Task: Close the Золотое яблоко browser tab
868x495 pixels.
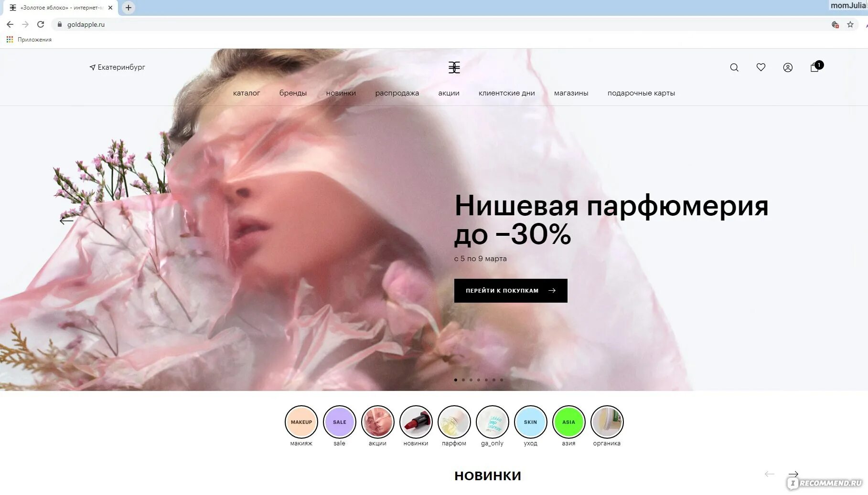Action: pyautogui.click(x=110, y=8)
